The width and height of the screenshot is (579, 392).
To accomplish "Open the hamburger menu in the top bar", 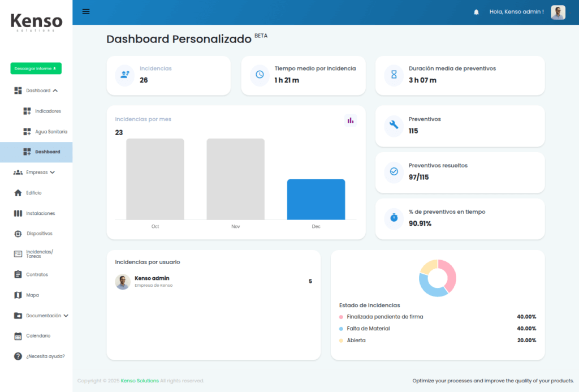I will [x=86, y=11].
